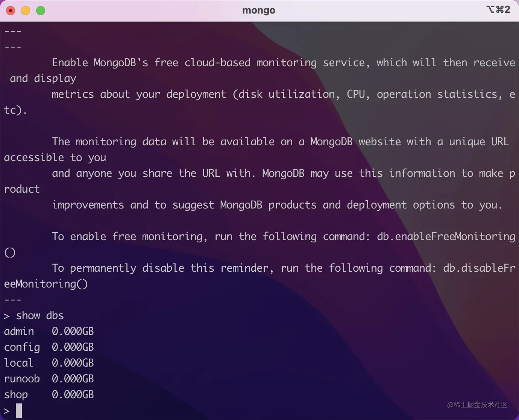Click the line 'accessible to you'
Viewport: 519px width, 420px height.
(55, 157)
